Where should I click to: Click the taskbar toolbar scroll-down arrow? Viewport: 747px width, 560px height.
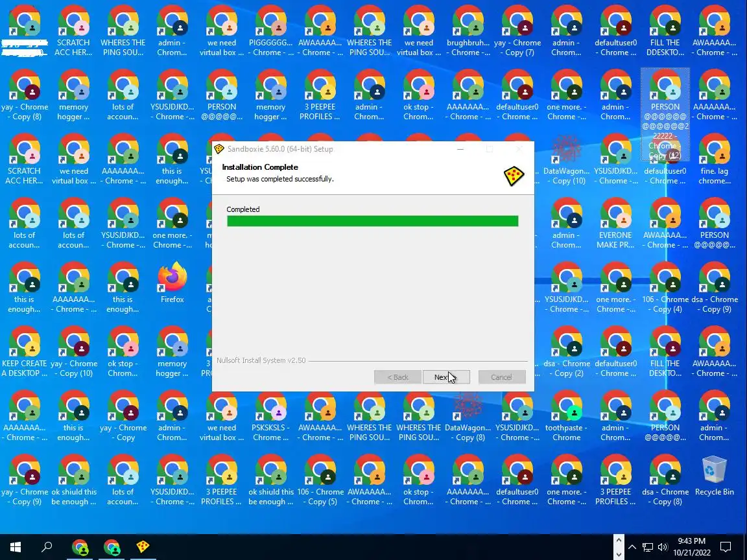(x=619, y=554)
